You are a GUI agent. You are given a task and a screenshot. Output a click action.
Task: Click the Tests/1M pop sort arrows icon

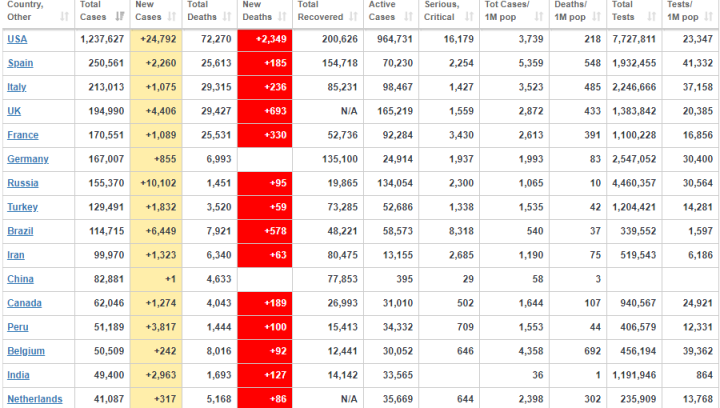[x=709, y=17]
